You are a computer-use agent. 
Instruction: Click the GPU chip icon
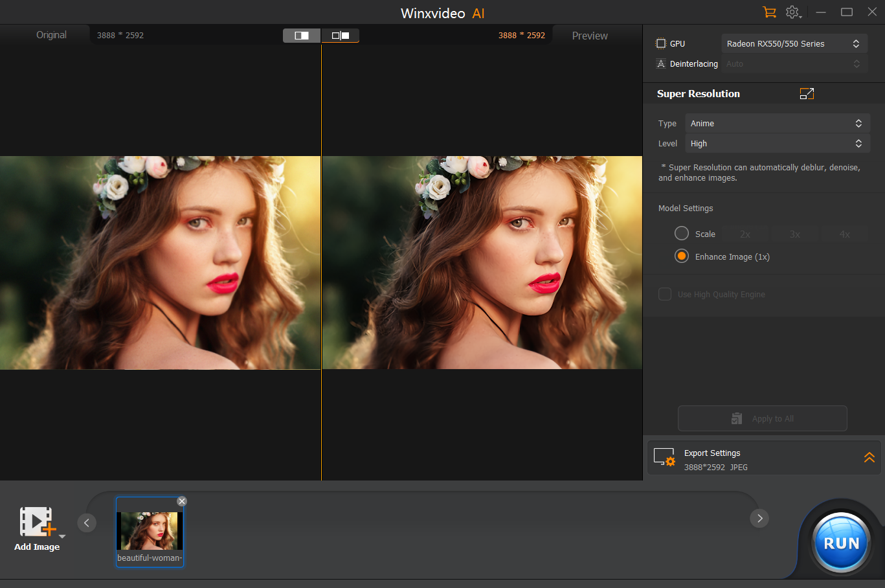(x=661, y=43)
